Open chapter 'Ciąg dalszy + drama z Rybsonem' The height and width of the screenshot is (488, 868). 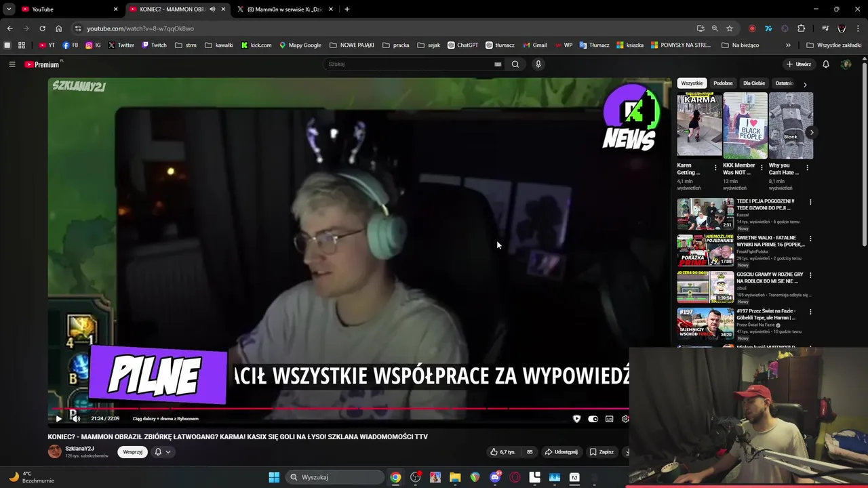click(165, 419)
